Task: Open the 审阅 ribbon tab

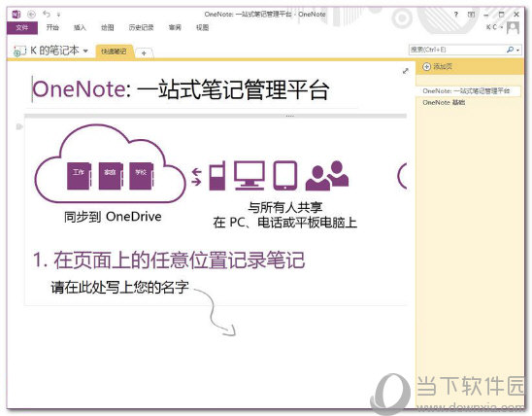Action: 175,27
